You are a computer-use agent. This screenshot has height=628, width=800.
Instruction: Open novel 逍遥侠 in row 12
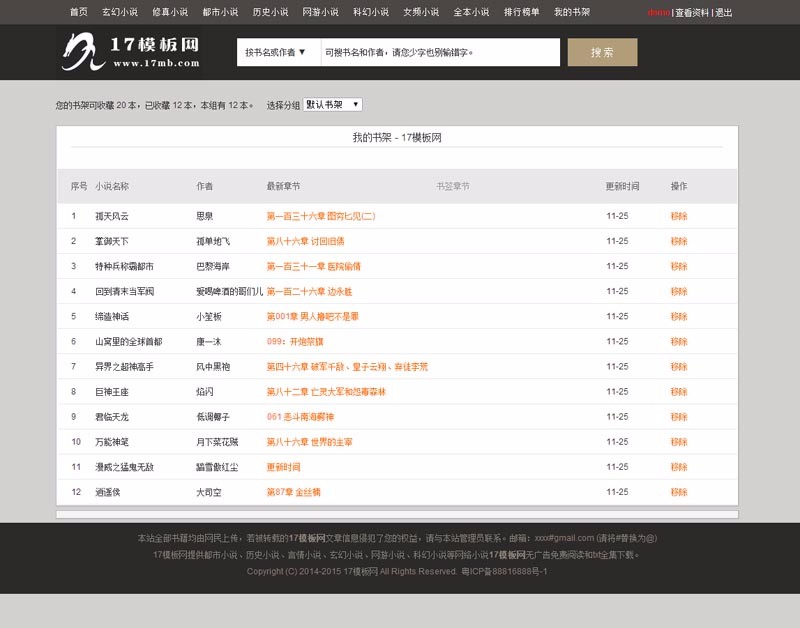108,492
